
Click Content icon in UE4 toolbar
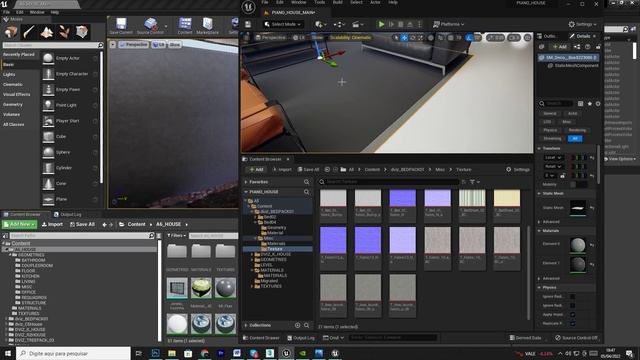point(185,26)
